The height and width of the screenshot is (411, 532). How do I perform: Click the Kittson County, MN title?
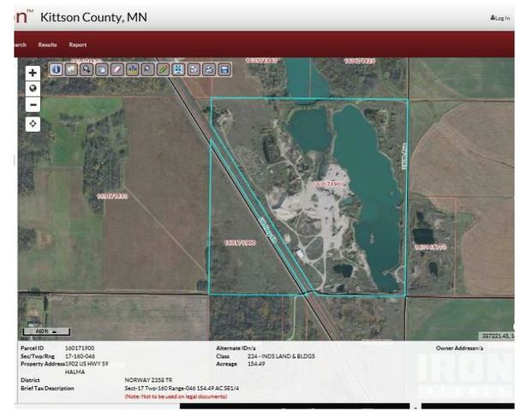[93, 17]
